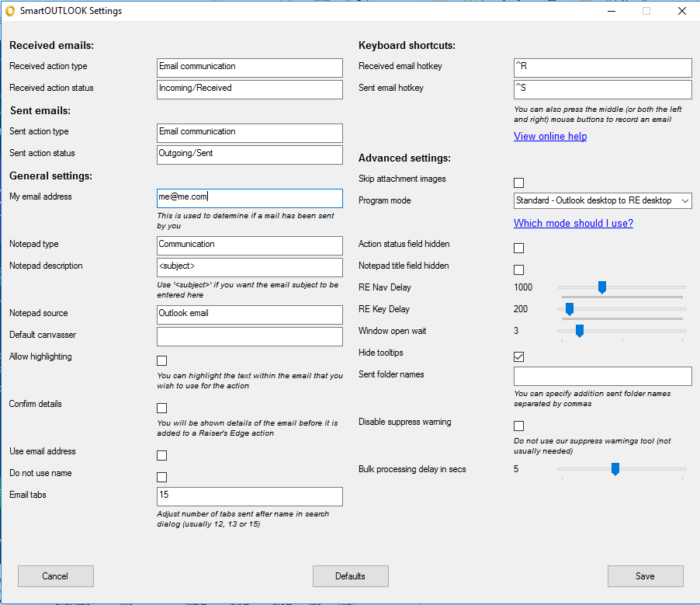Click the RE Nav Delay value 1000

pyautogui.click(x=523, y=287)
